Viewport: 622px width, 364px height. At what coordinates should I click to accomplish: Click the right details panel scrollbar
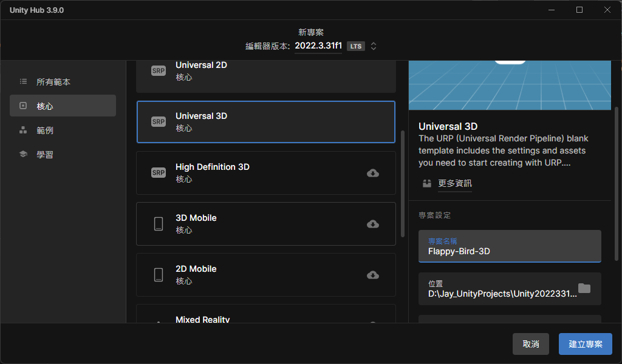point(616,184)
